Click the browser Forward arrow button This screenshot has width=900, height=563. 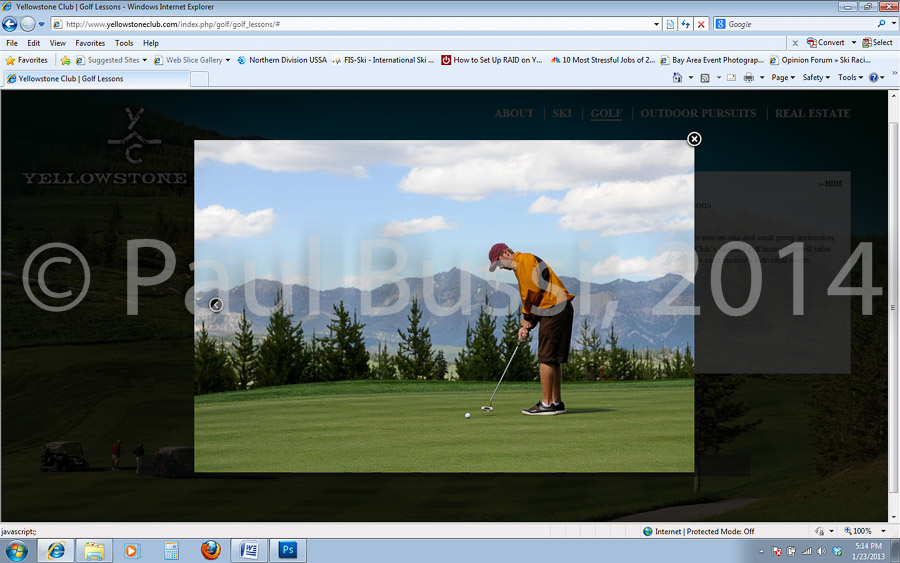coord(28,24)
